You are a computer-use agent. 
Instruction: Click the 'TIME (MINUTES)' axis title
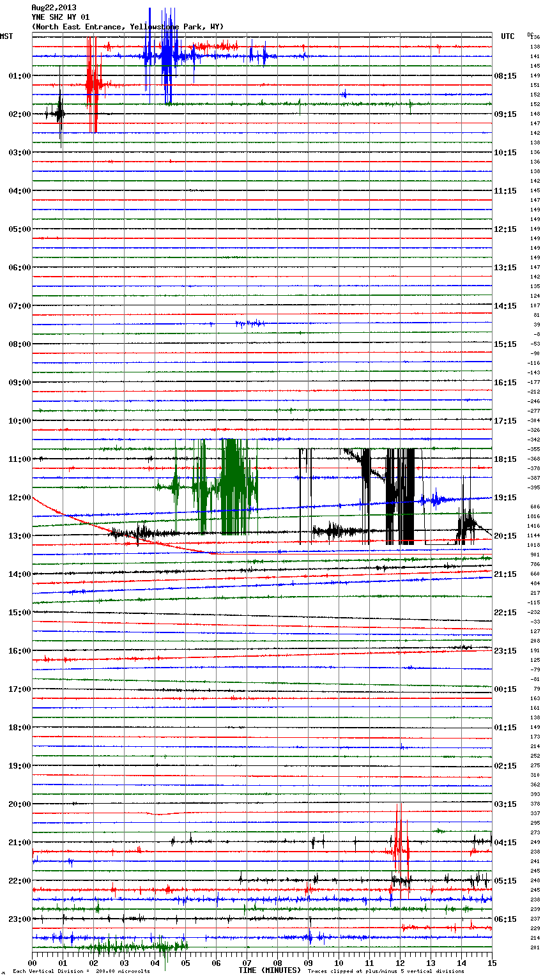[x=270, y=970]
